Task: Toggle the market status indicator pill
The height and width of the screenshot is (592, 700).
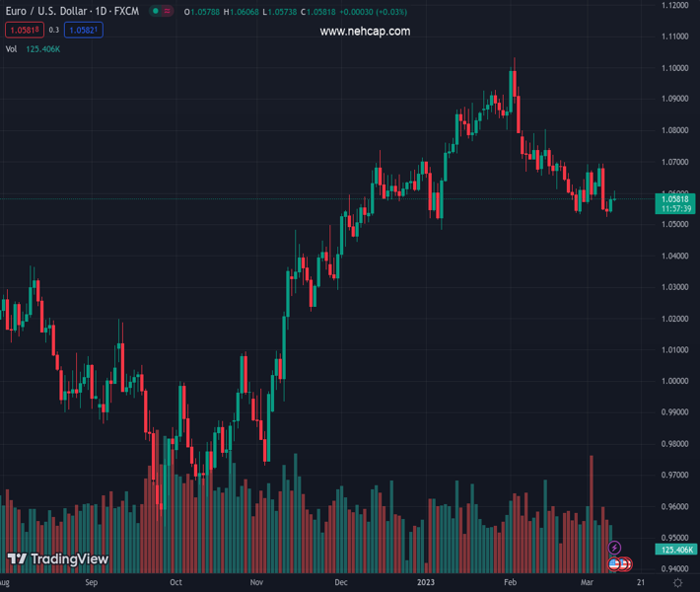Action: (158, 12)
